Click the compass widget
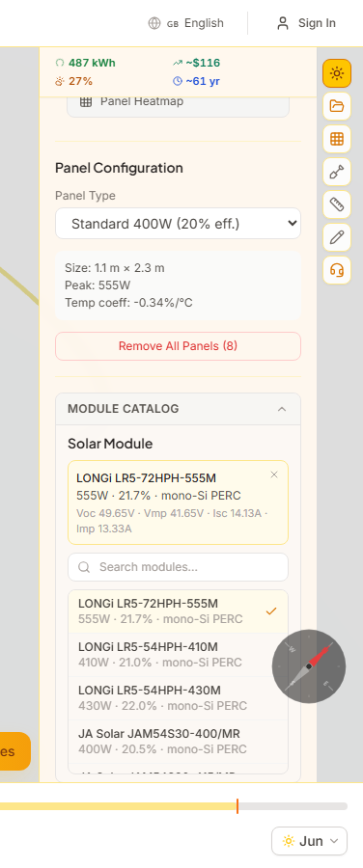 (x=309, y=666)
